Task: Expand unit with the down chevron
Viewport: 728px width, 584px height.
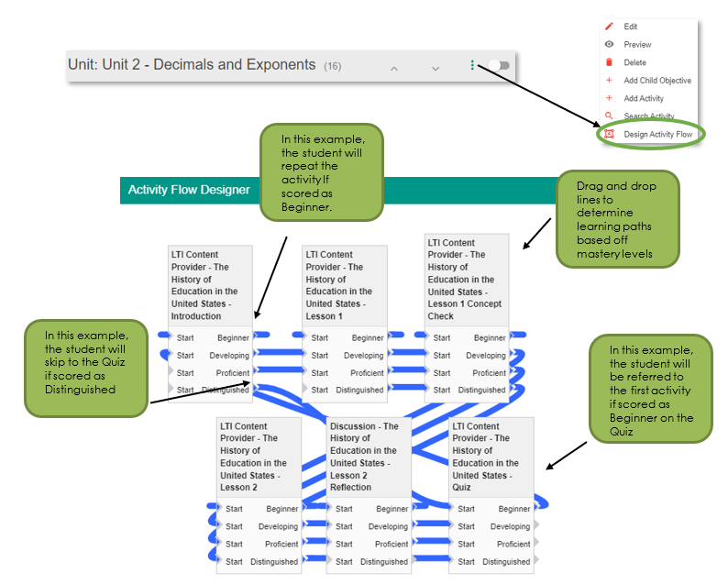Action: [436, 68]
